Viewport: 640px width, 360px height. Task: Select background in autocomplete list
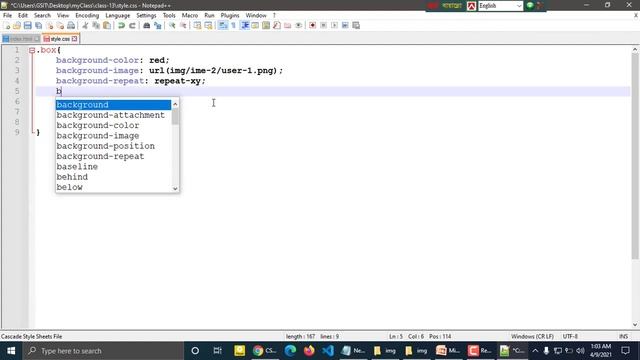click(x=113, y=105)
